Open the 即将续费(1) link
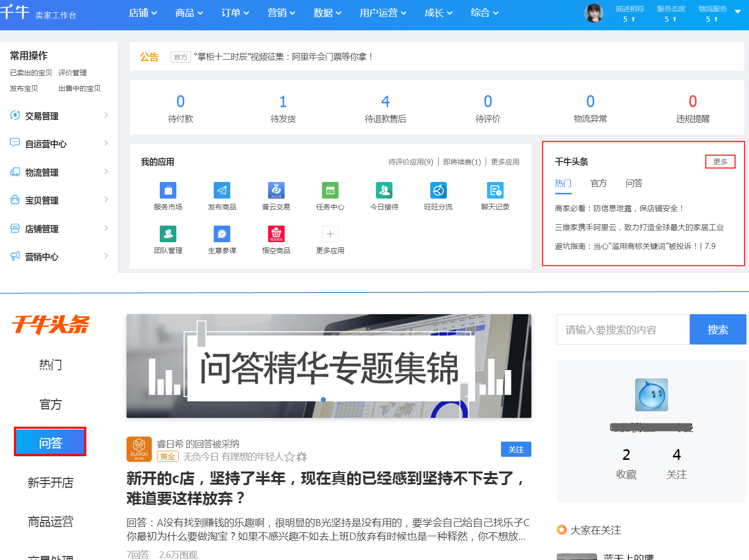 coord(462,162)
